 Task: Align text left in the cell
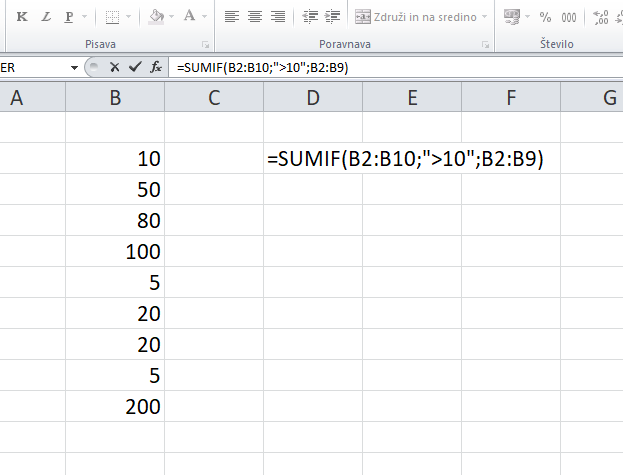231,17
